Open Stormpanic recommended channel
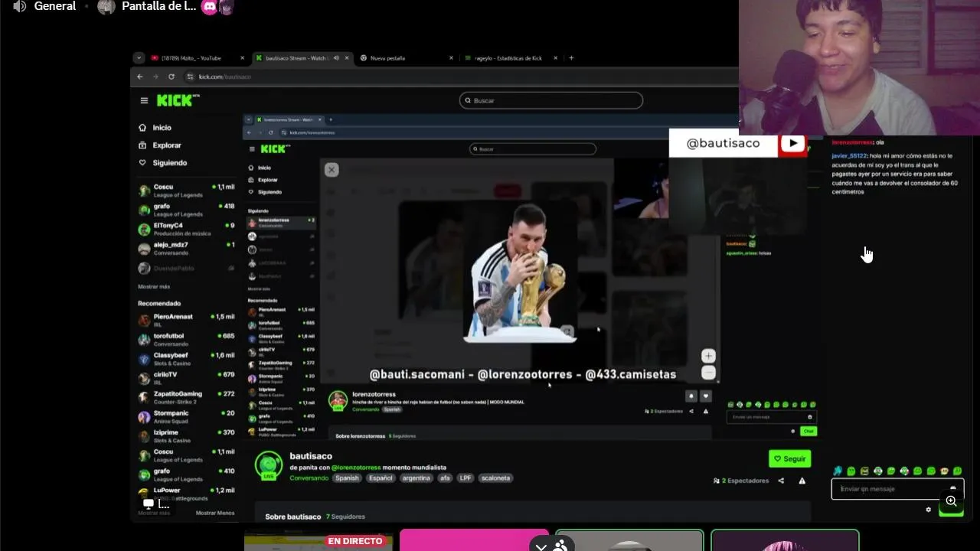980x551 pixels. [x=186, y=416]
